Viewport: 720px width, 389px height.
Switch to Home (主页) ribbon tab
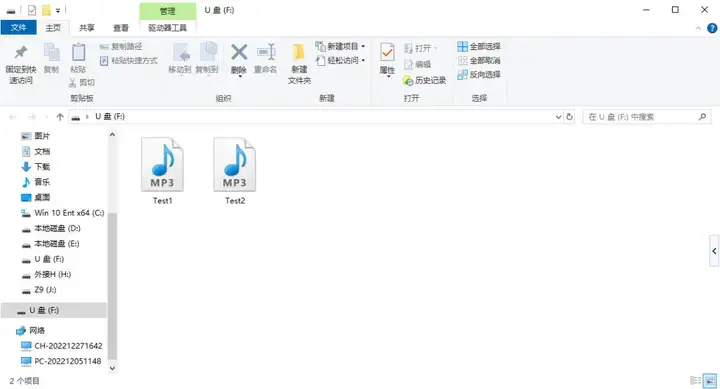(53, 28)
